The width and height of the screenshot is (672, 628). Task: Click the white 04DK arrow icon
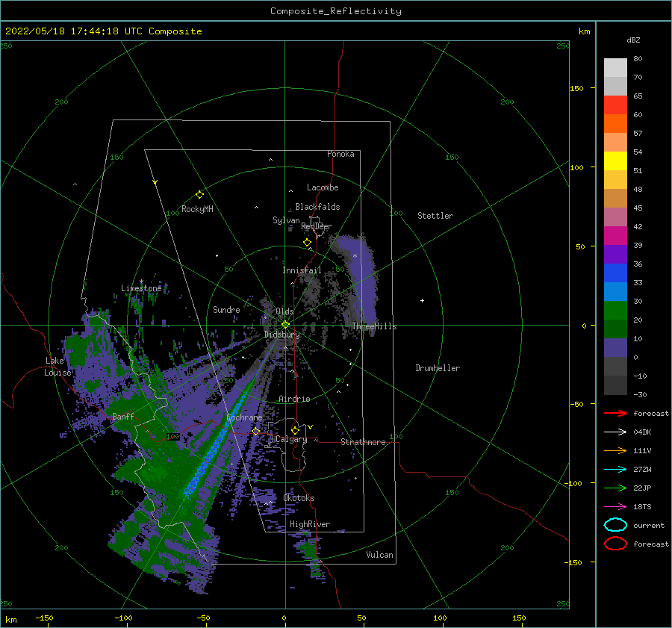[615, 432]
